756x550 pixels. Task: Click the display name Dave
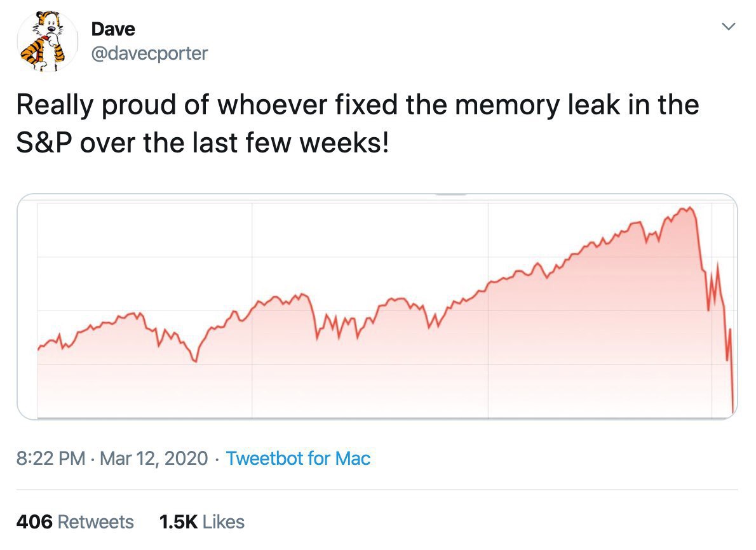[x=113, y=29]
